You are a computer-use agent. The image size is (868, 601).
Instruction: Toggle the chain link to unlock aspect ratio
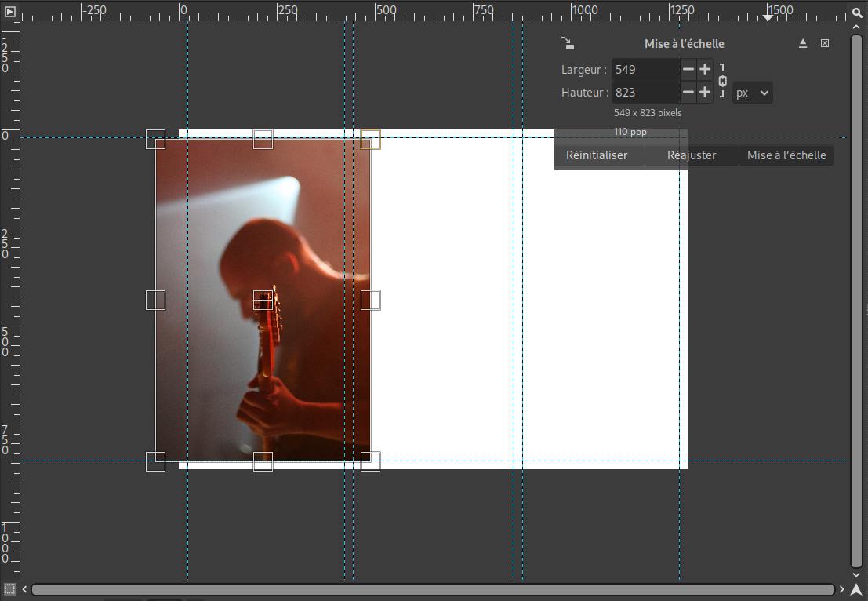tap(722, 81)
